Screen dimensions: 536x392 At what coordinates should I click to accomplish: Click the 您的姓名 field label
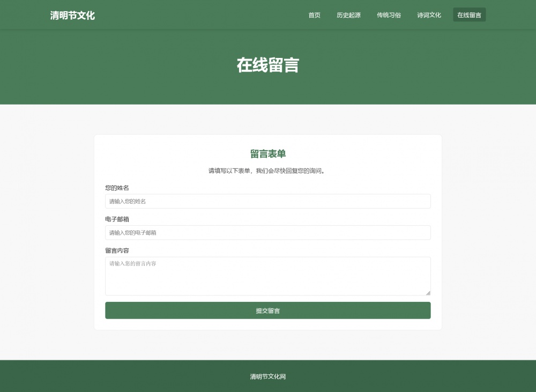click(117, 188)
